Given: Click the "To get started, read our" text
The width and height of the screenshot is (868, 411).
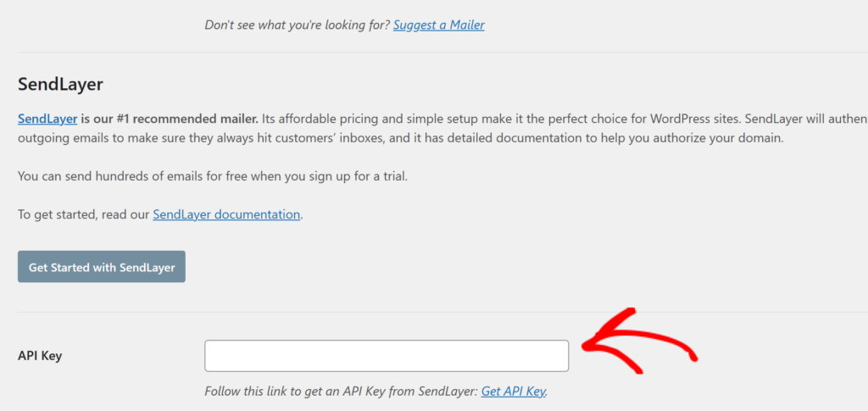Looking at the screenshot, I should point(84,214).
